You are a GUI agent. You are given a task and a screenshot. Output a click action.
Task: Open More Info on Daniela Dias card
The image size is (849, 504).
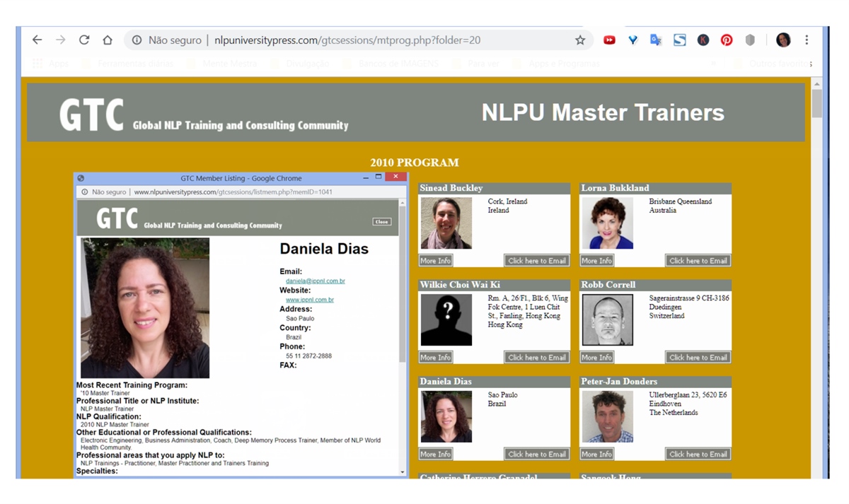coord(435,455)
